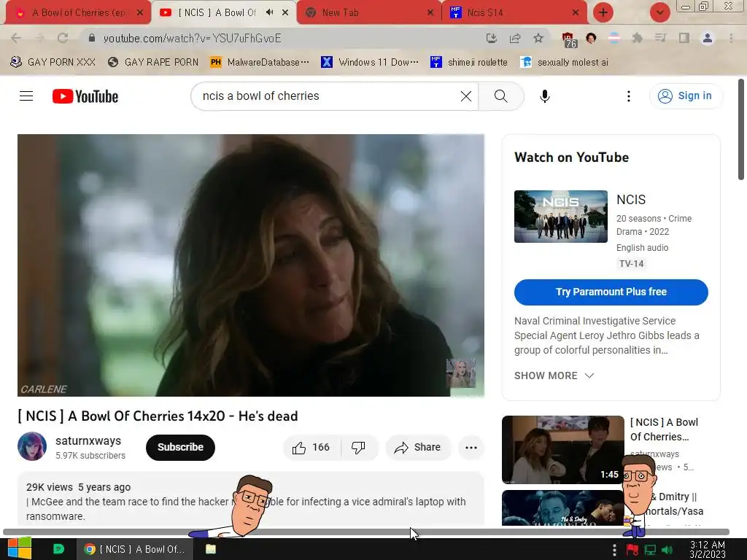Open the suggested A Bowl Of Cherries title

[664, 429]
